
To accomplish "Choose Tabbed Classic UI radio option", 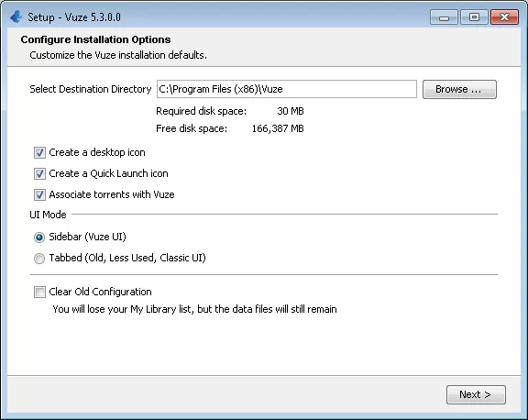I will [39, 259].
